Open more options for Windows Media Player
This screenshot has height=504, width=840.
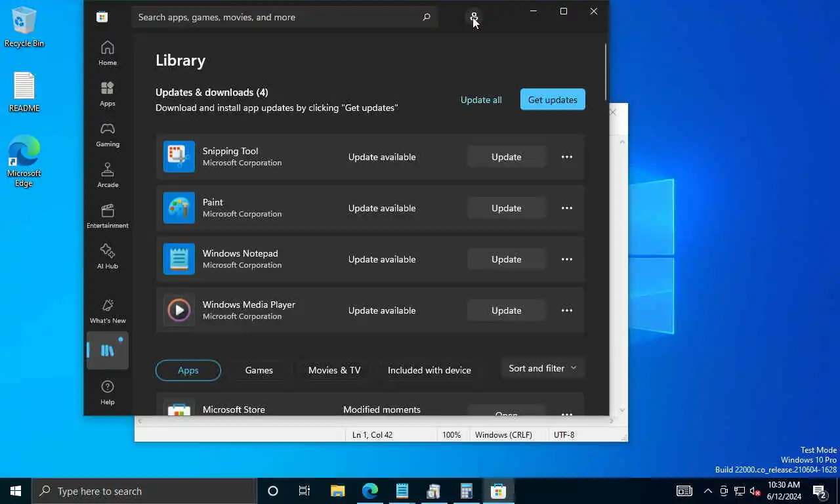[567, 310]
